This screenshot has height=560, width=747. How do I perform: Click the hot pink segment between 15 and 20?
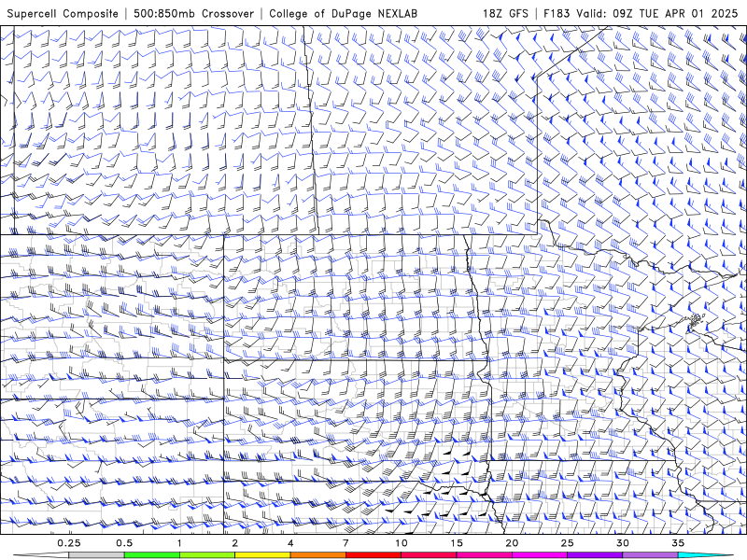(484, 555)
